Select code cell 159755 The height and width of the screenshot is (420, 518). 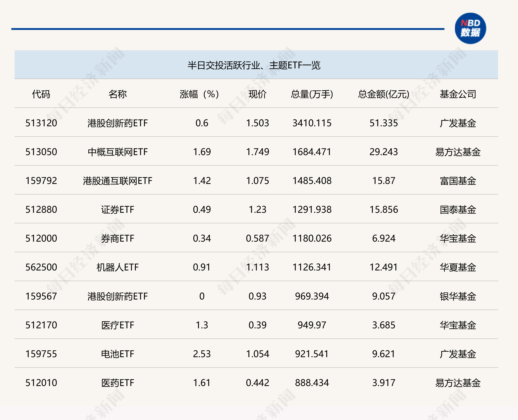[41, 354]
